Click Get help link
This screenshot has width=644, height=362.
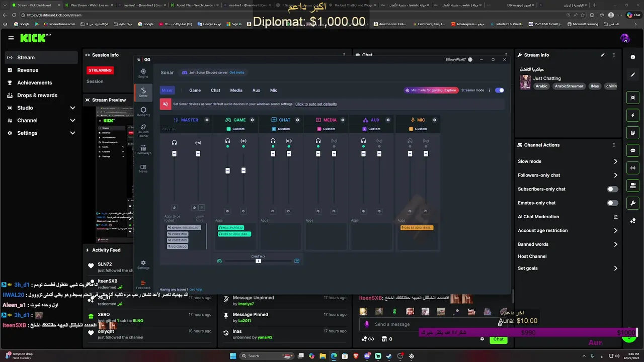pos(196,290)
